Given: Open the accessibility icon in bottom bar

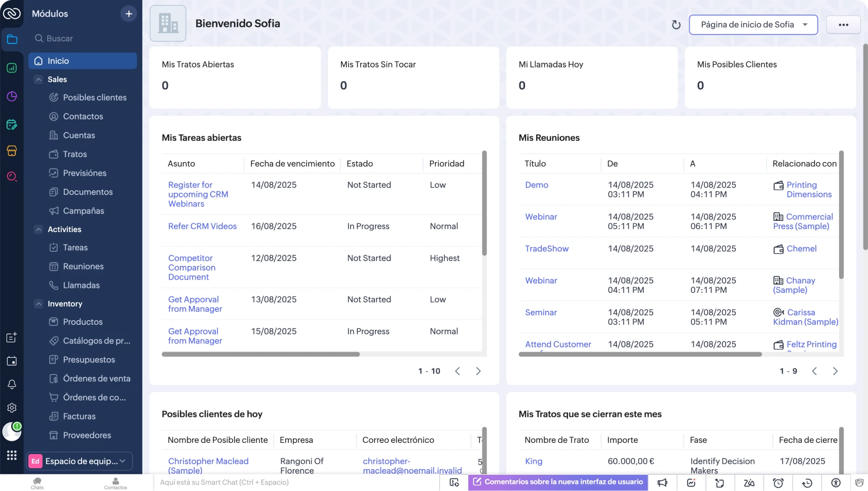Looking at the screenshot, I should [x=836, y=483].
